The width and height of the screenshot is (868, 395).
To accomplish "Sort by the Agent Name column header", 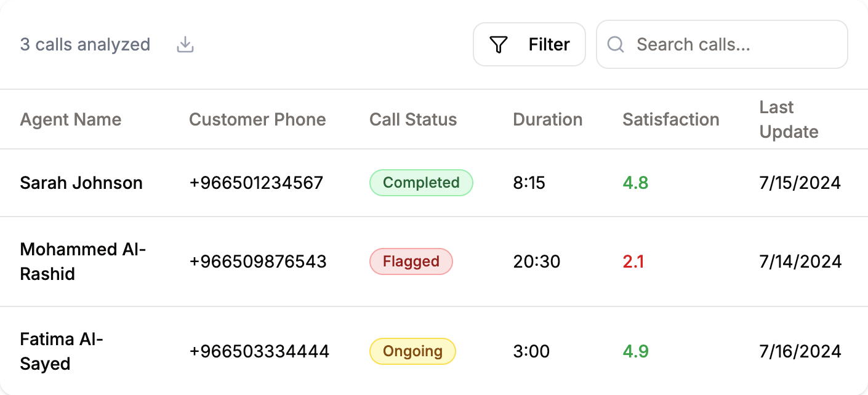I will coord(70,119).
